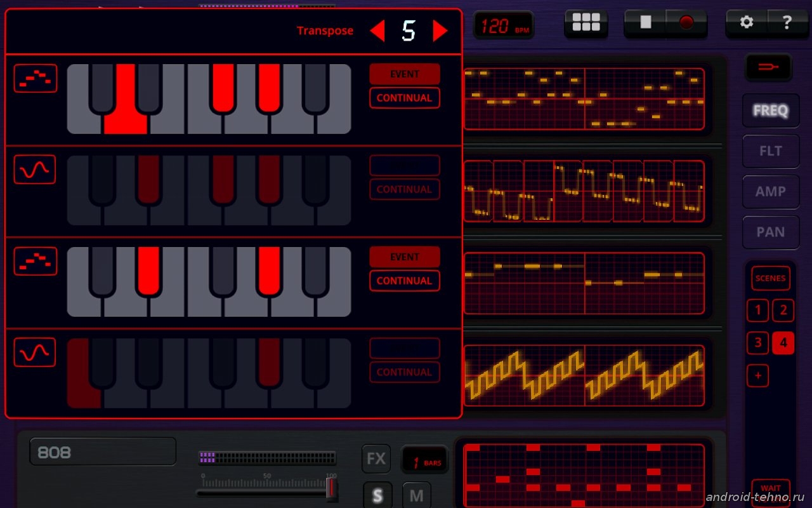Open the 808 drum pattern grid
Image resolution: width=812 pixels, height=508 pixels.
click(x=584, y=476)
